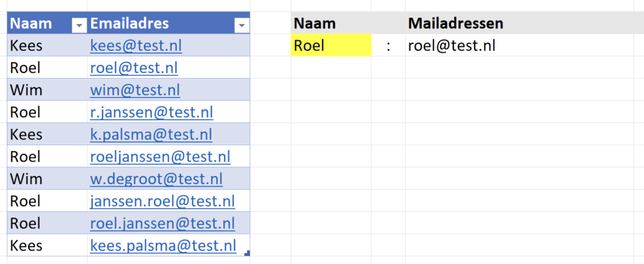This screenshot has height=264, width=644.
Task: Click the table resize handle at bottom-right corner
Action: point(247,253)
